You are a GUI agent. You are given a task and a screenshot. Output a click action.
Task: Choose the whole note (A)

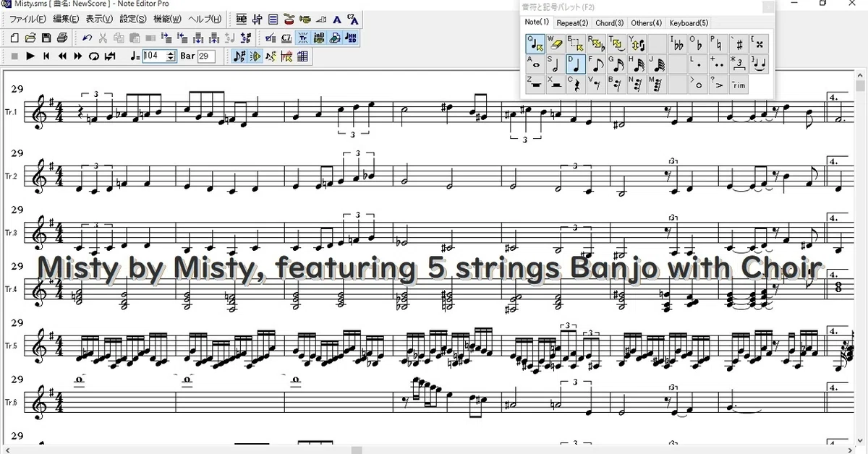coord(535,64)
